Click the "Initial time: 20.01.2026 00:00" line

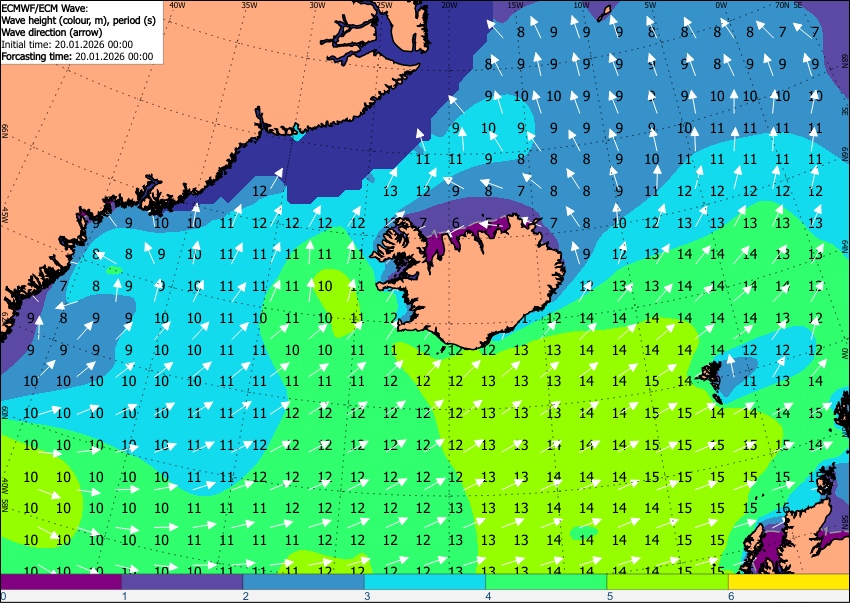(x=67, y=44)
